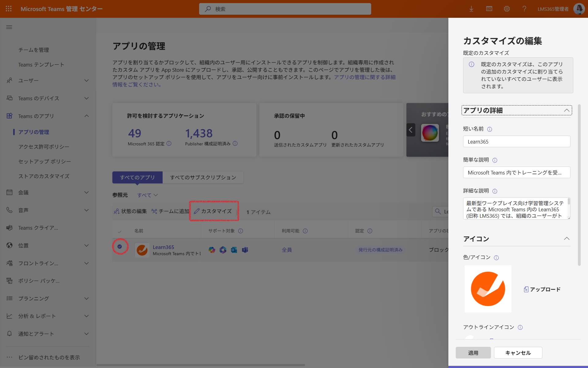Expand the 通知とアラート section
Image resolution: width=588 pixels, height=368 pixels.
[87, 334]
